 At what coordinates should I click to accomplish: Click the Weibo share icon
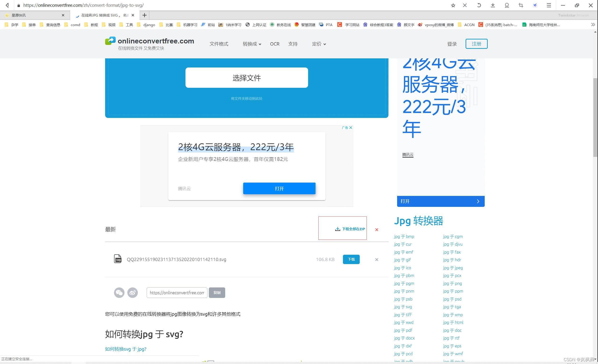132,293
